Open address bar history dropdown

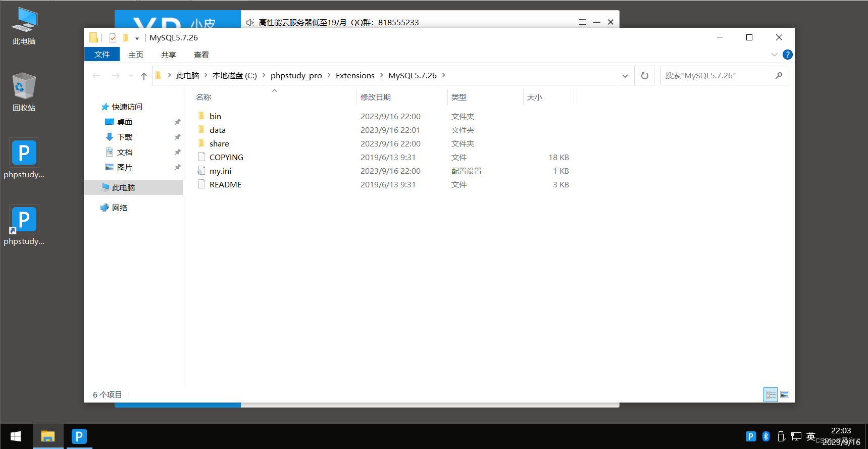pyautogui.click(x=625, y=76)
